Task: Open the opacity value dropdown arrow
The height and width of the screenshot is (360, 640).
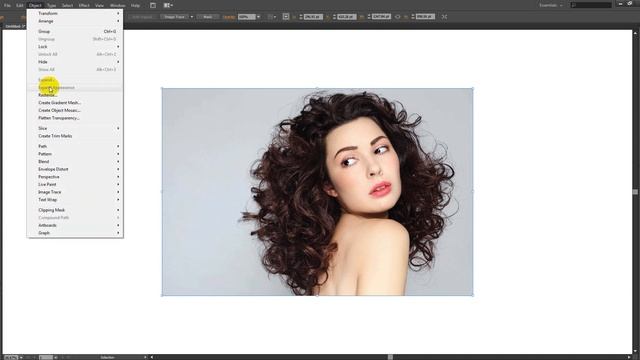Action: pos(258,17)
